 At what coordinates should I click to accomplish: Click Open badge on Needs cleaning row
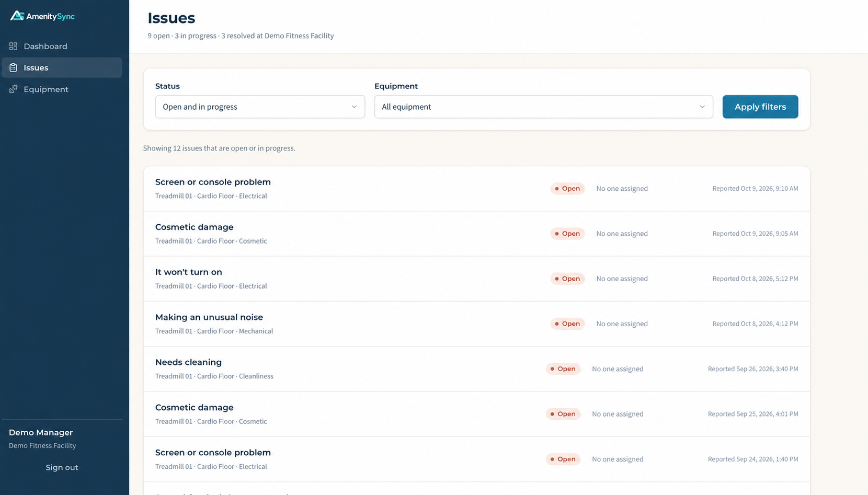coord(563,369)
